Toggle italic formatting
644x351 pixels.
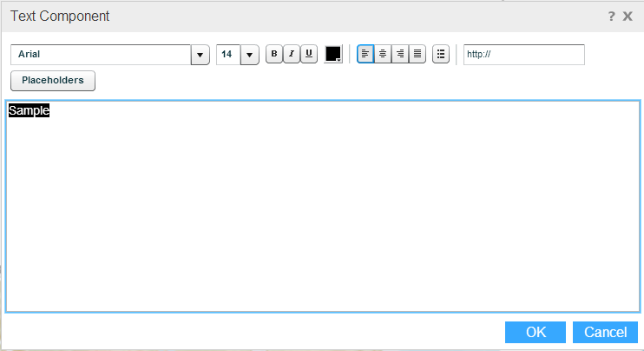point(292,54)
